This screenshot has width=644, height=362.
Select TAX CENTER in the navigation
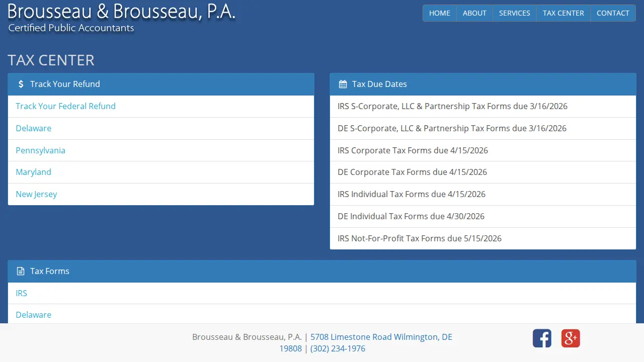click(563, 13)
